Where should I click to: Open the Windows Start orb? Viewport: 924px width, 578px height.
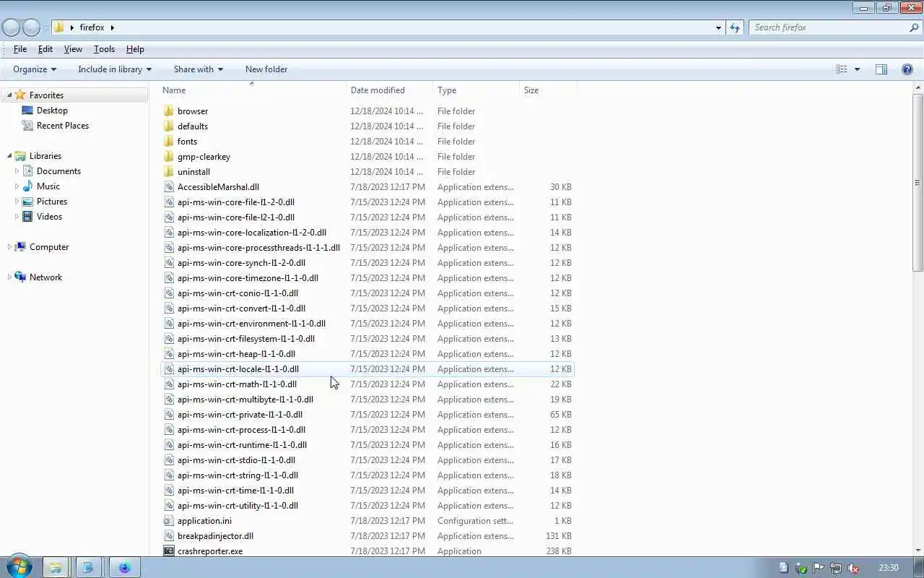[19, 567]
